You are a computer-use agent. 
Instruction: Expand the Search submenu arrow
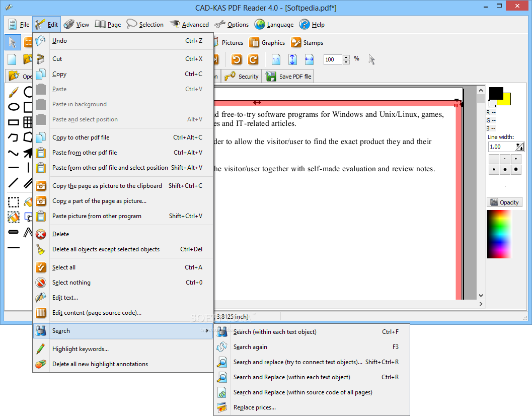[x=207, y=331]
